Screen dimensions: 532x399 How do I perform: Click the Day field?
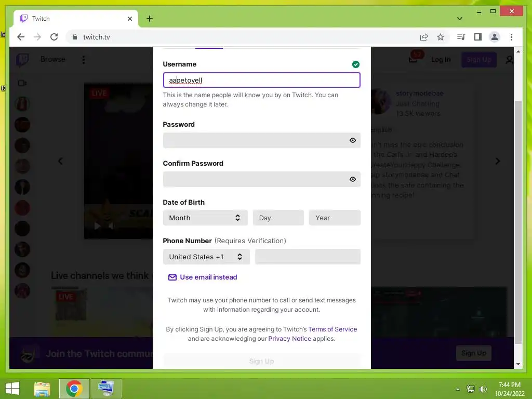pos(278,218)
